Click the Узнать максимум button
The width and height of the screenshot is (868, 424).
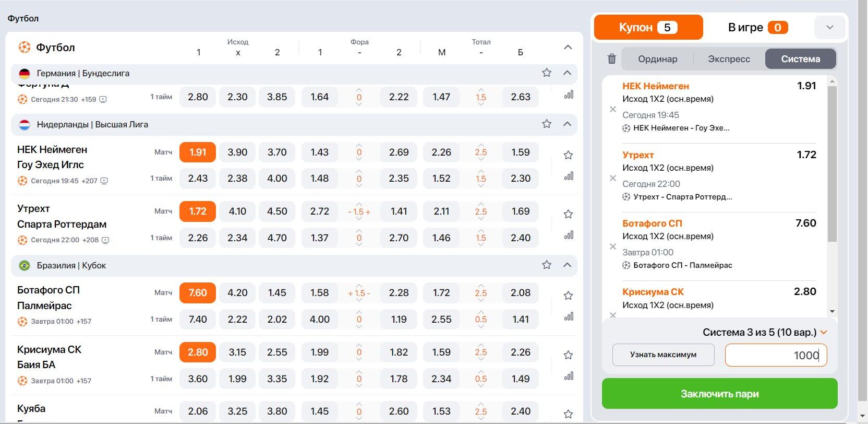663,355
